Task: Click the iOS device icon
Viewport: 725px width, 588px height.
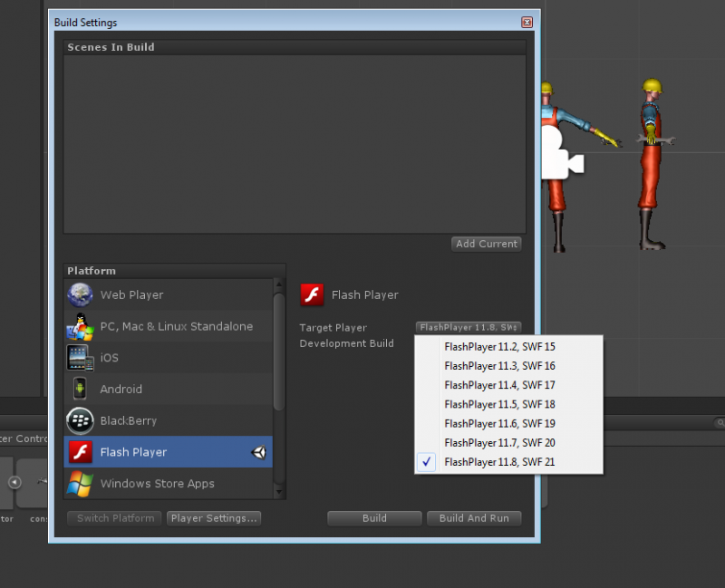Action: [80, 358]
